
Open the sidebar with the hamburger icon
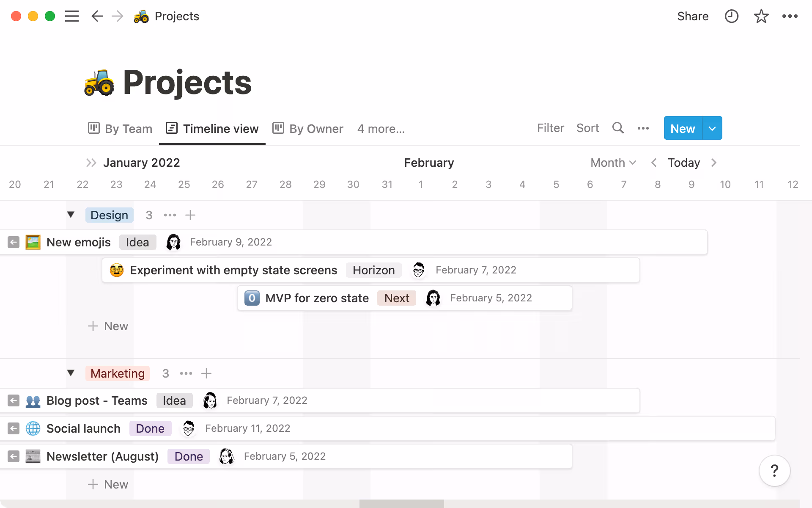pos(72,16)
